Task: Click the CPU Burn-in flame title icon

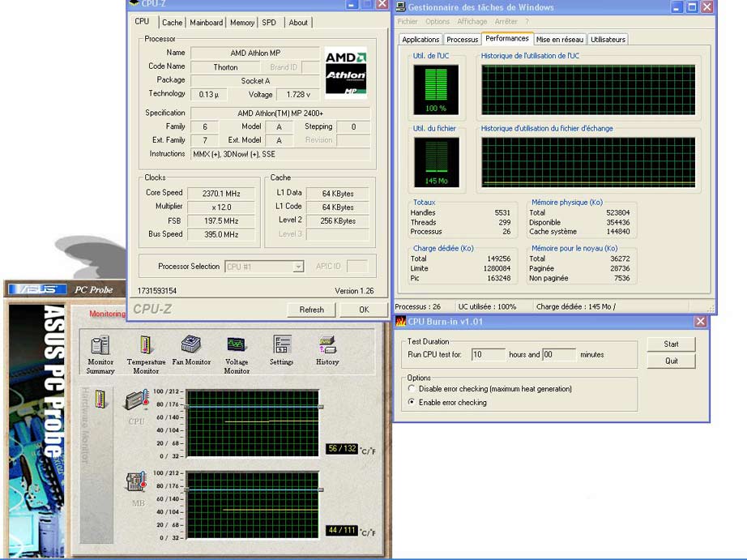Action: [x=401, y=321]
